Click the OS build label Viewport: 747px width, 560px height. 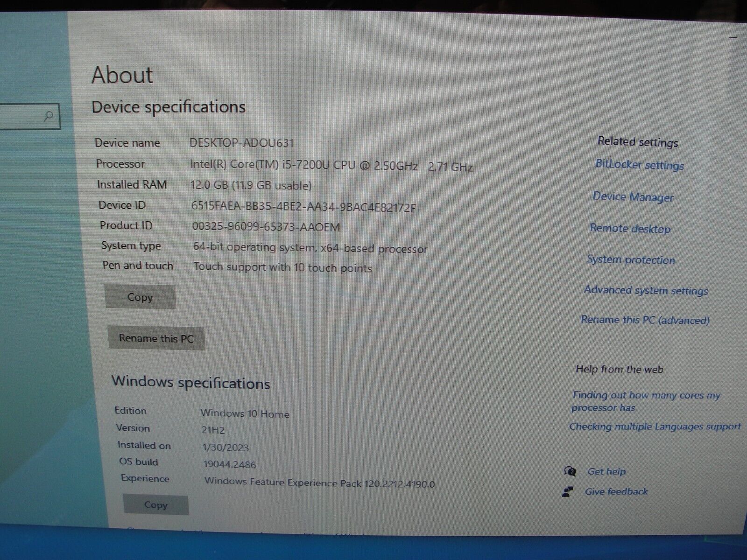[x=139, y=462]
